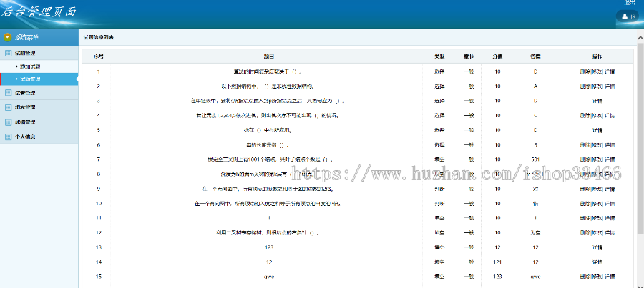644x288 pixels.
Task: Click 详情 in row 14
Action: click(597, 262)
